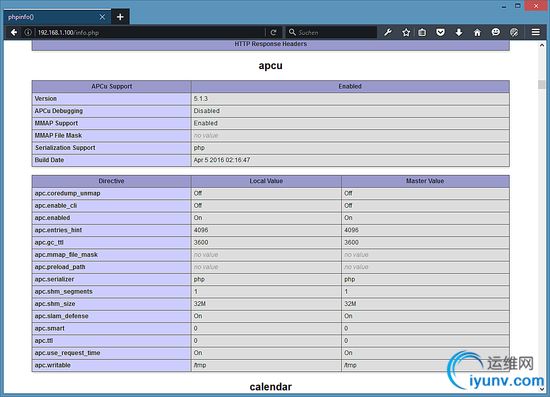
Task: Select the phpinfo() tab
Action: [x=57, y=17]
